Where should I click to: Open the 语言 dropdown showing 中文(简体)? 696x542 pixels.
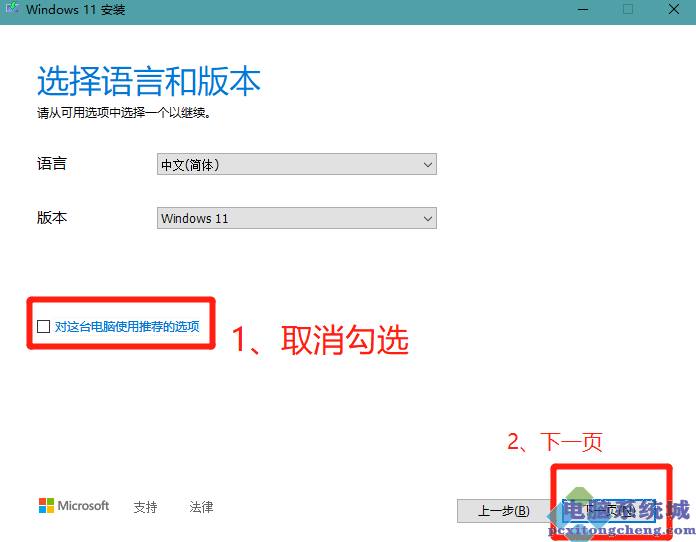[297, 164]
